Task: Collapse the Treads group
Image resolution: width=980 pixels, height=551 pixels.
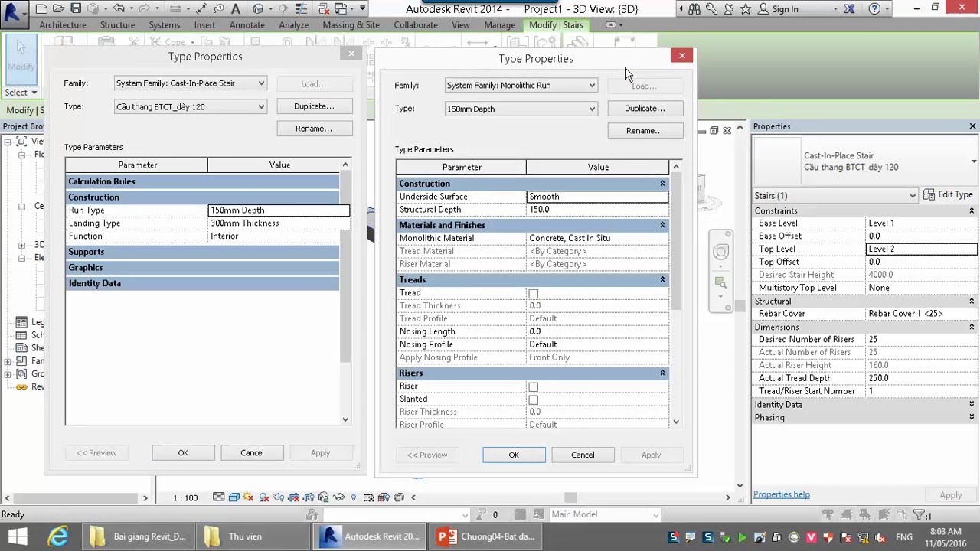Action: pyautogui.click(x=662, y=279)
